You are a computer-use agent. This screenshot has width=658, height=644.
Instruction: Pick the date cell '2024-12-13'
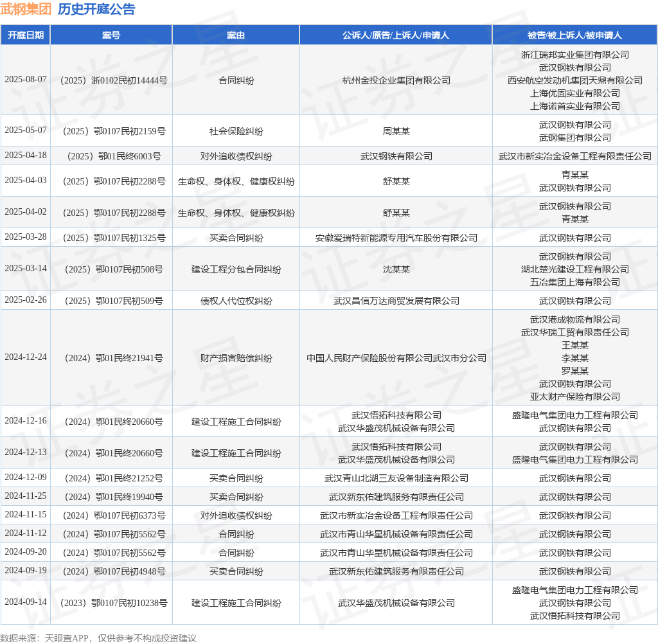click(26, 452)
